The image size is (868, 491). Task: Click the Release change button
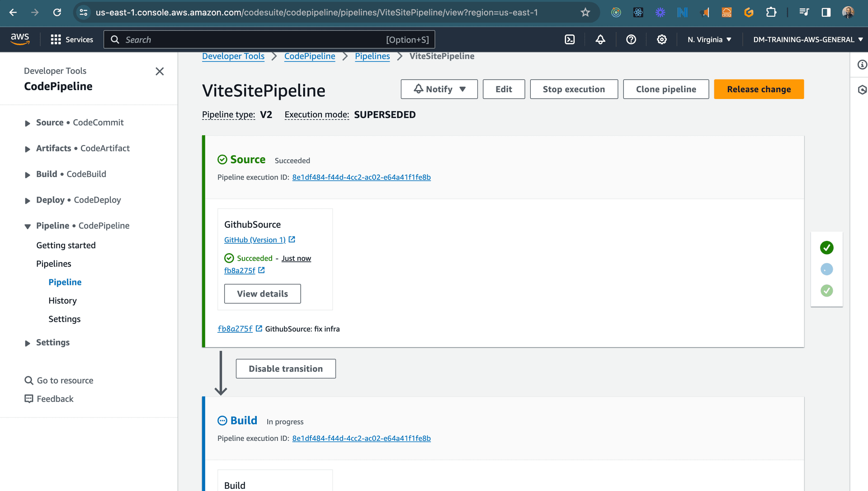[759, 89]
